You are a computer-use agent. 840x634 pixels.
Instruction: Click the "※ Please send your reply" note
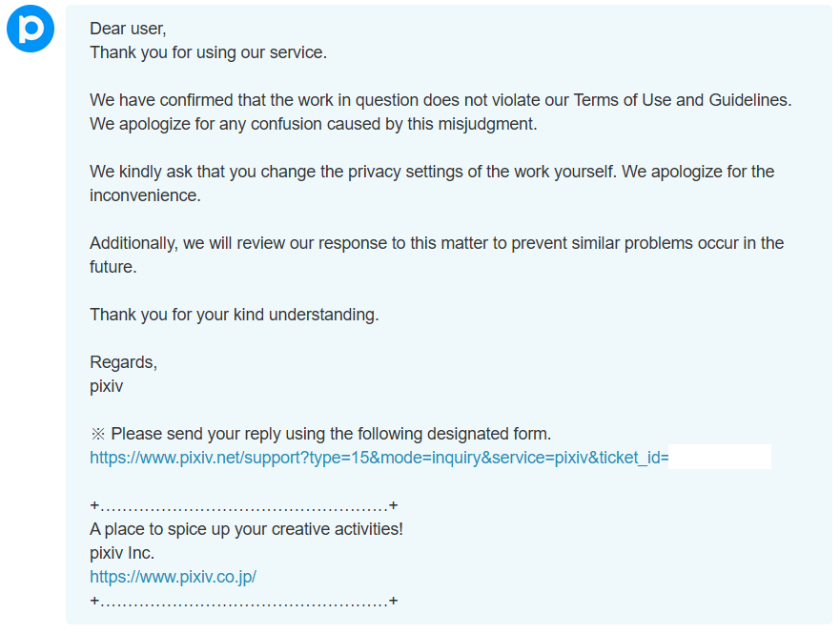pos(320,434)
